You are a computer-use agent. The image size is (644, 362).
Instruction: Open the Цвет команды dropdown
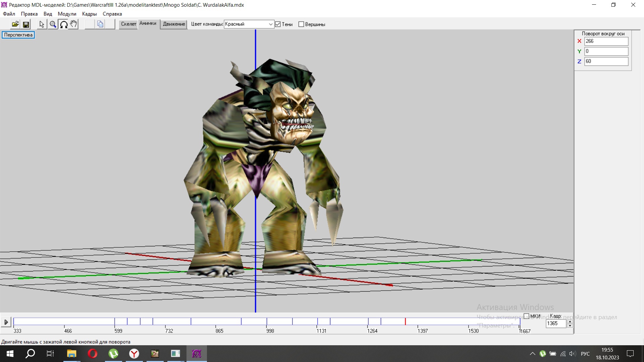click(249, 24)
